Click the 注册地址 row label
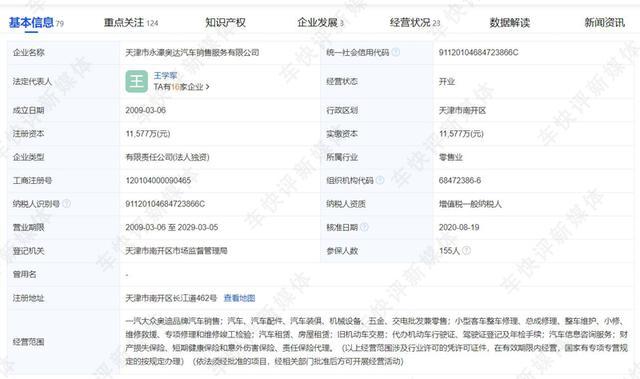Viewport: 640px width, 379px height. pos(29,298)
